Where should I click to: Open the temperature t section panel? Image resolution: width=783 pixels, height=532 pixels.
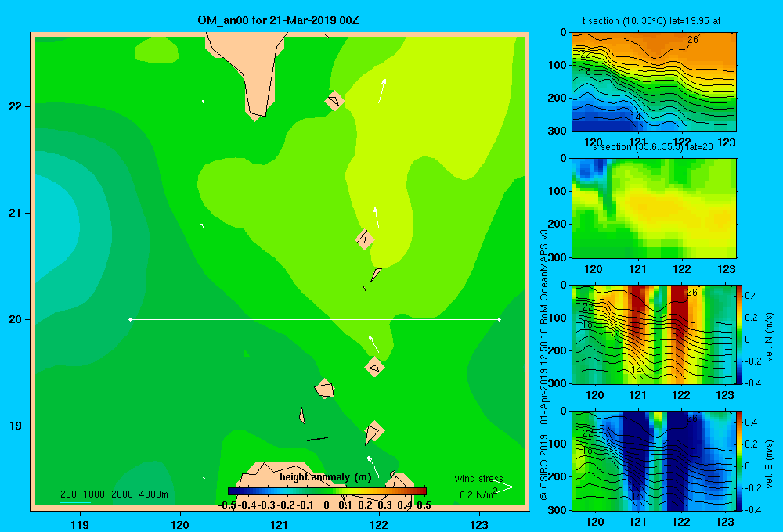coord(654,82)
